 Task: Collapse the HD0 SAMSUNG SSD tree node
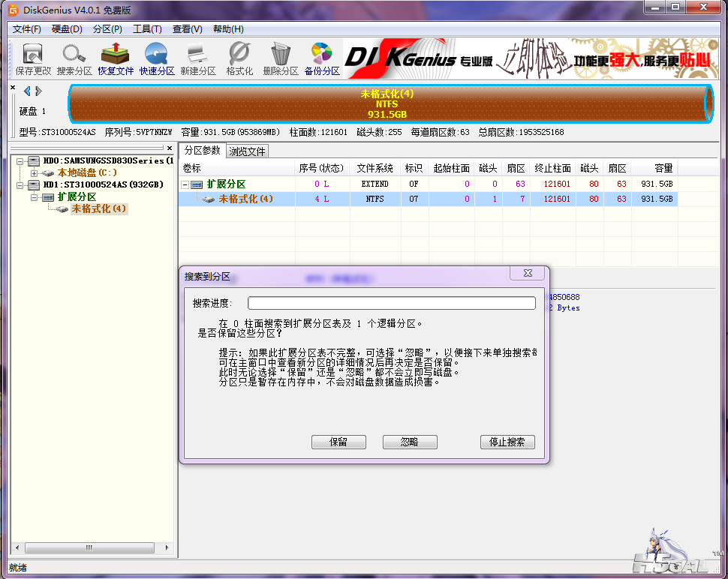coord(20,161)
